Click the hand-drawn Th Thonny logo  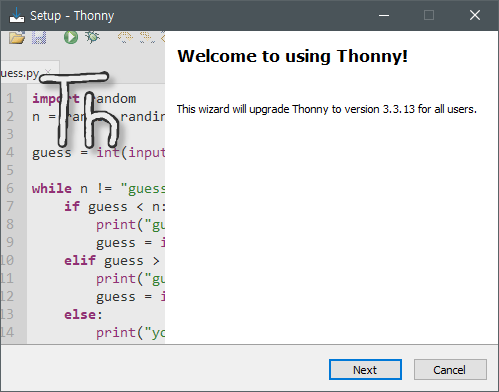[79, 109]
